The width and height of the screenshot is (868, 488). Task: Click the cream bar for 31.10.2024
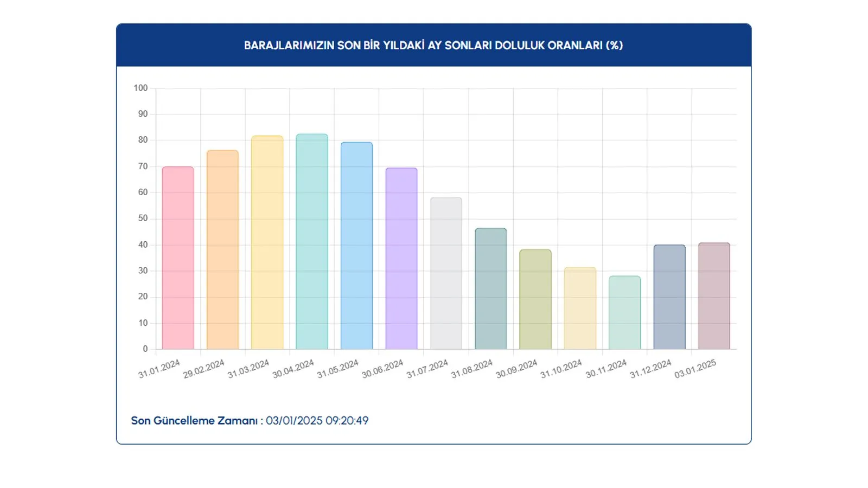(580, 308)
